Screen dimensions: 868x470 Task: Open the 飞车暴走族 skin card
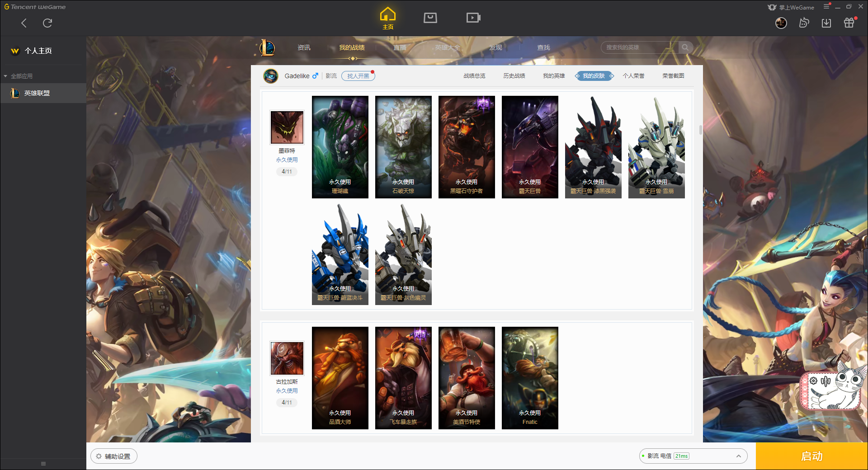(403, 378)
